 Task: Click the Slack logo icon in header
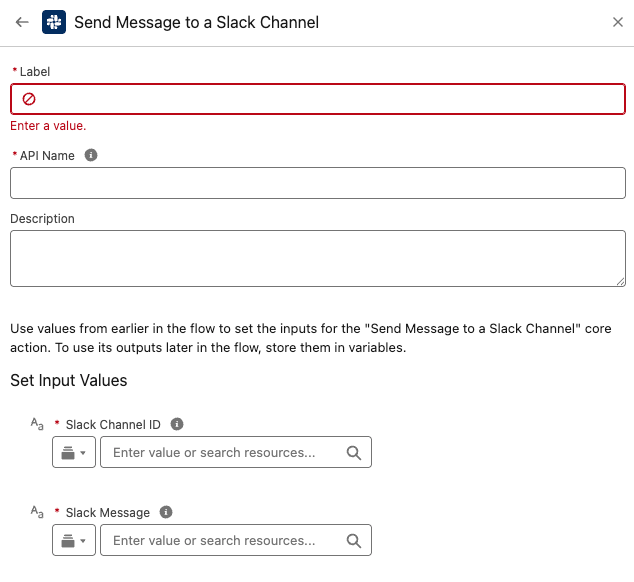click(54, 22)
